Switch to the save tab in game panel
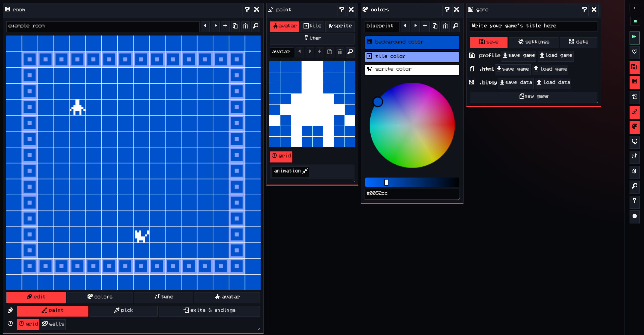The width and height of the screenshot is (644, 335). click(x=488, y=42)
